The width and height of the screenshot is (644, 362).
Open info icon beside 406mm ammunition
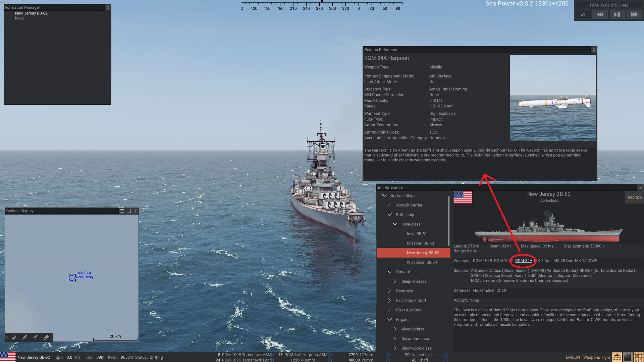click(330, 360)
